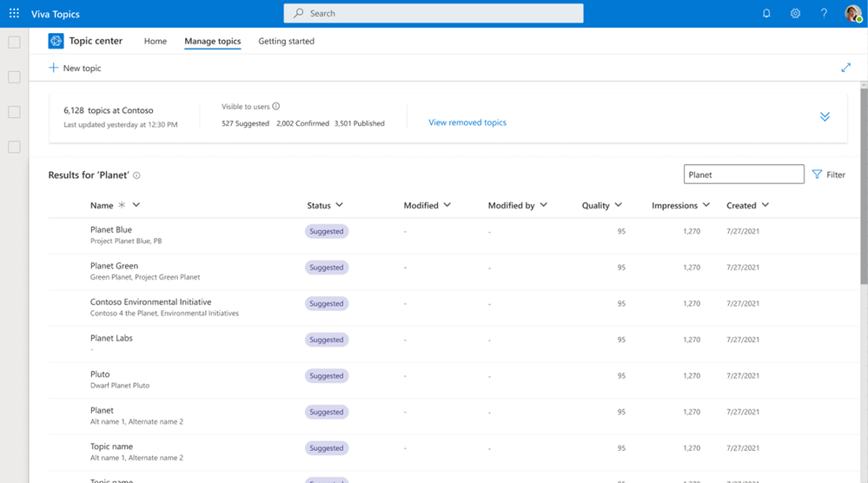Click 'Green Planet, Project Green Planet' text
The width and height of the screenshot is (868, 483).
[145, 277]
